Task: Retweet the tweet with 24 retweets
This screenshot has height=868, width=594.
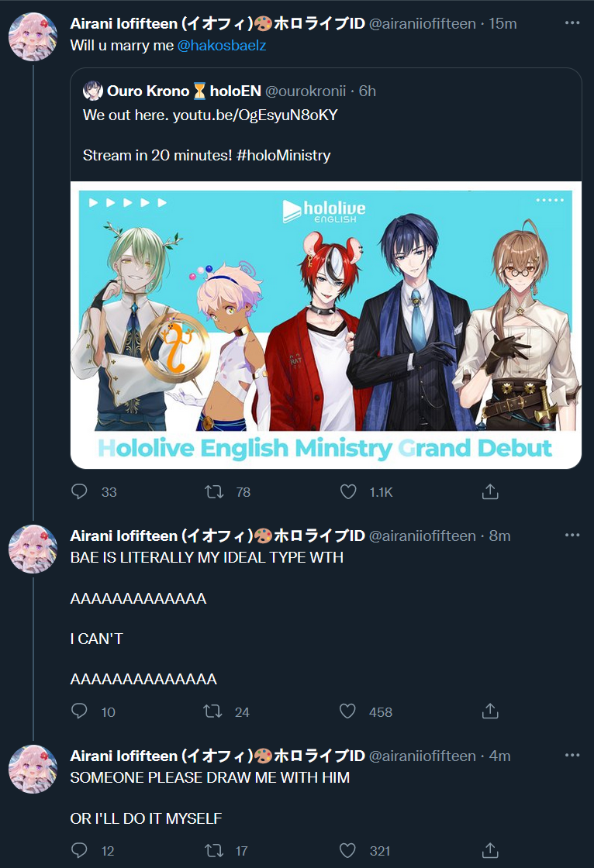Action: click(212, 711)
